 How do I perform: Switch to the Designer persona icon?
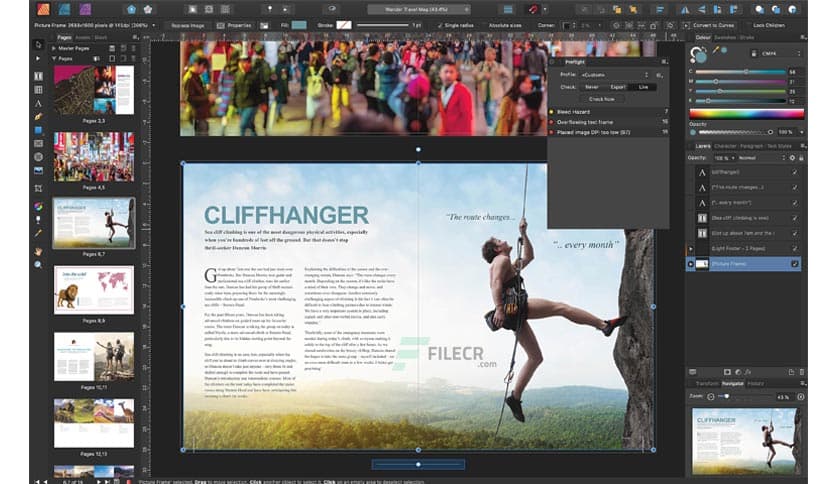pos(65,9)
